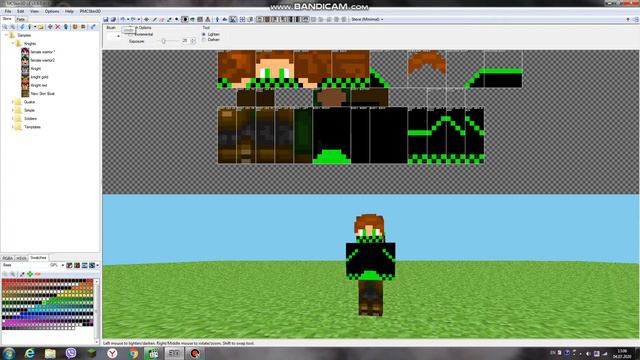
Task: Select the Swatches tab
Action: click(38, 258)
